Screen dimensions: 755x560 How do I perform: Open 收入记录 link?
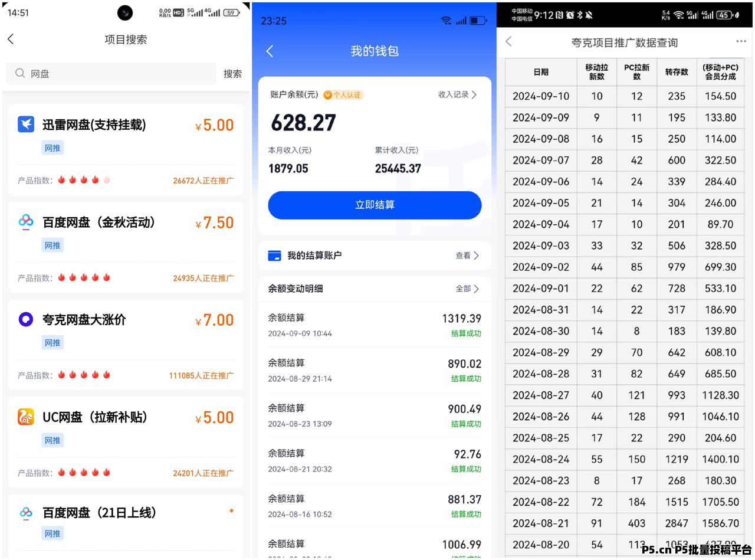tap(457, 94)
